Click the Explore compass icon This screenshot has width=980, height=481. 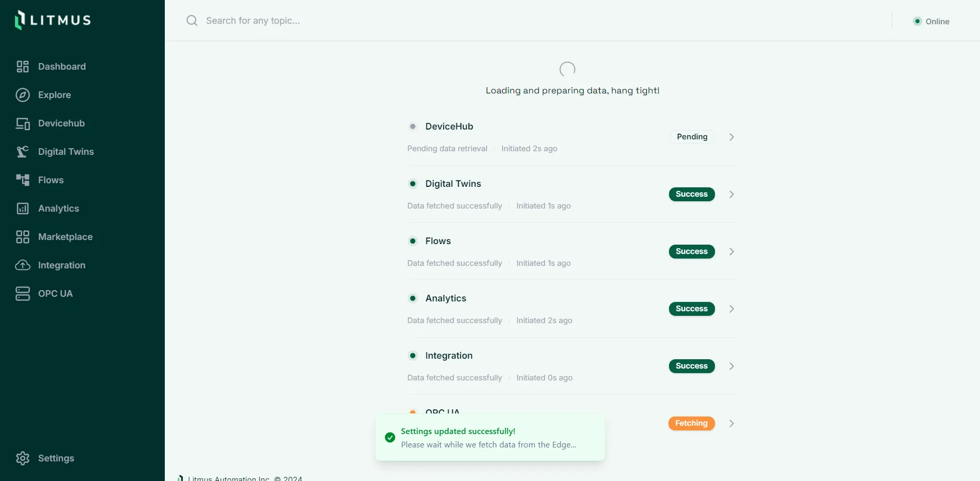[x=23, y=95]
